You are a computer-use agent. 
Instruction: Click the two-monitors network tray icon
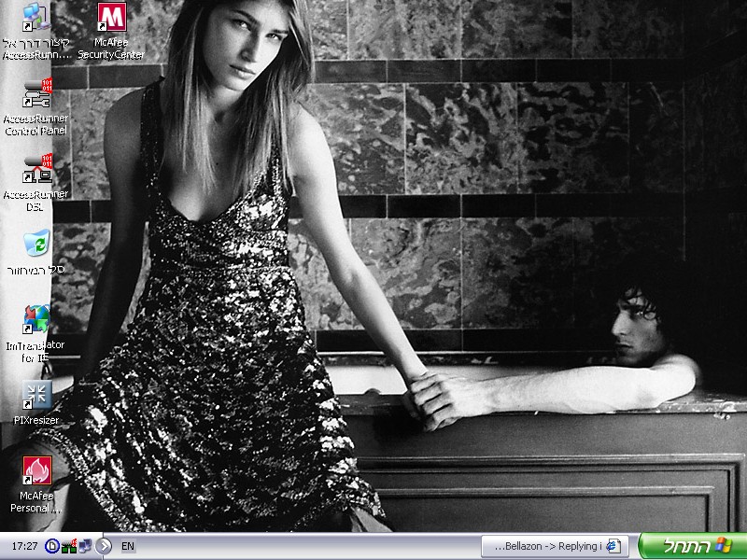tap(83, 546)
